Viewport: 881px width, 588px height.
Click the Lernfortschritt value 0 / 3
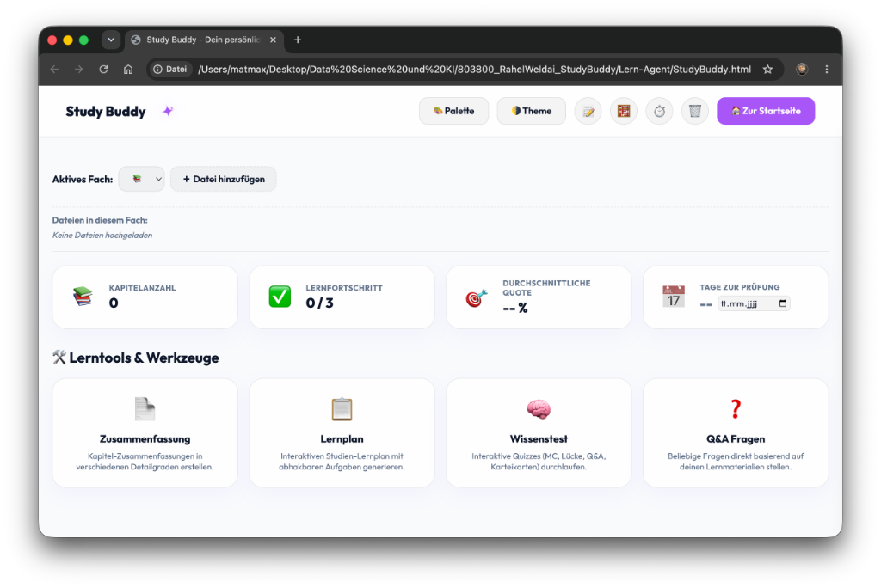tap(319, 303)
